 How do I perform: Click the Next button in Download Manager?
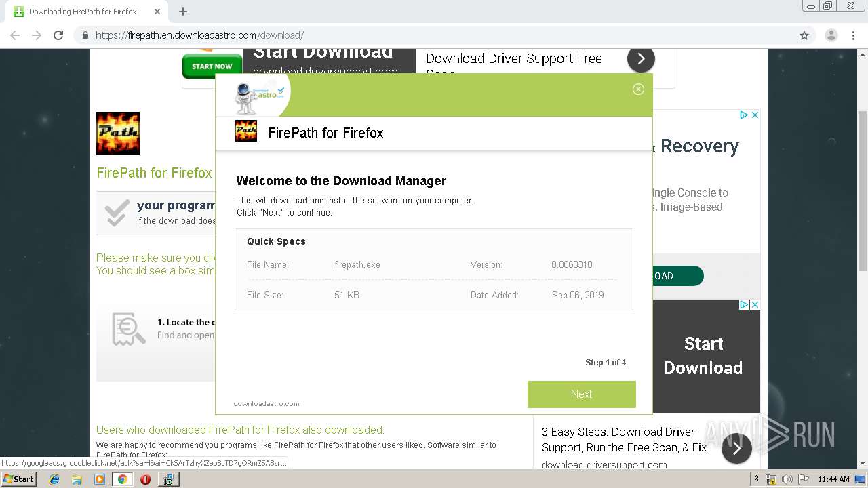point(582,394)
